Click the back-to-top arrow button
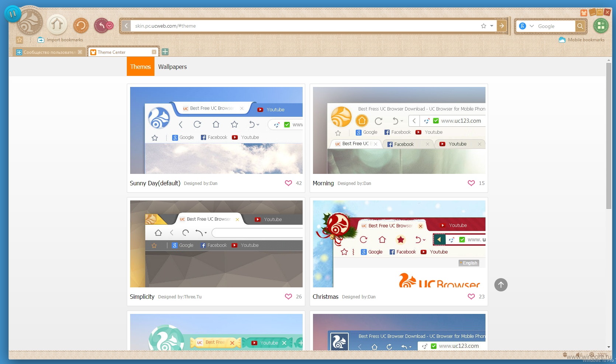This screenshot has height=364, width=616. point(501,285)
